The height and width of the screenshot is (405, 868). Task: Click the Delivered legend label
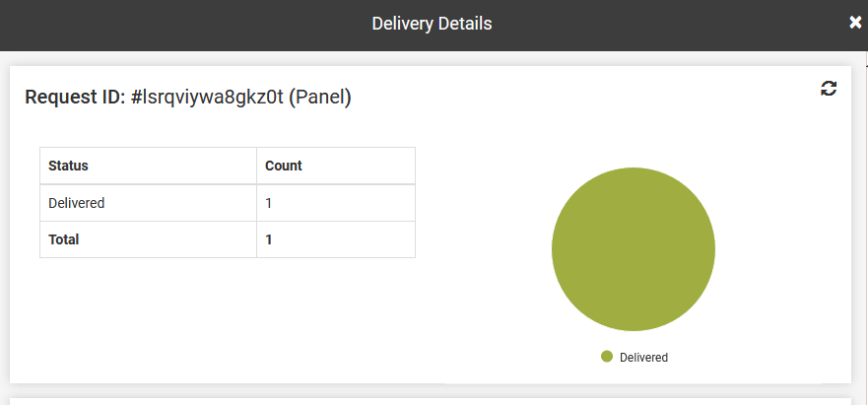[x=643, y=358]
